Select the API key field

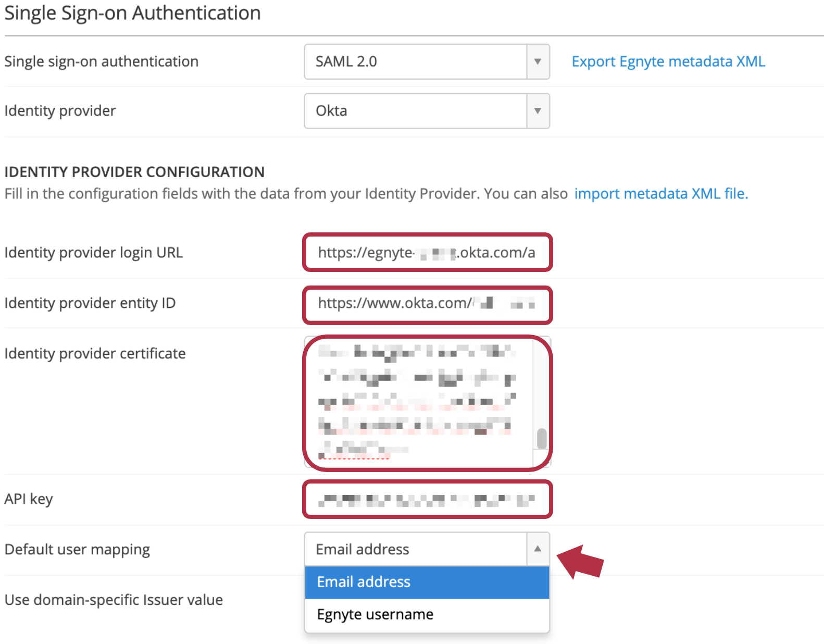427,499
